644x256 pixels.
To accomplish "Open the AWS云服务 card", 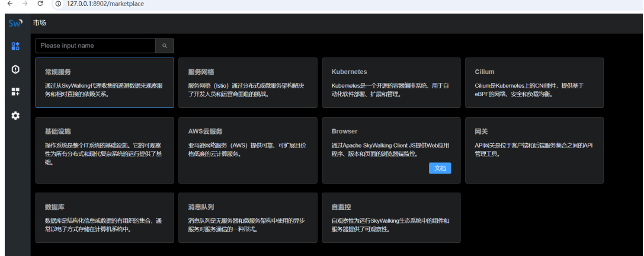I will (x=248, y=151).
